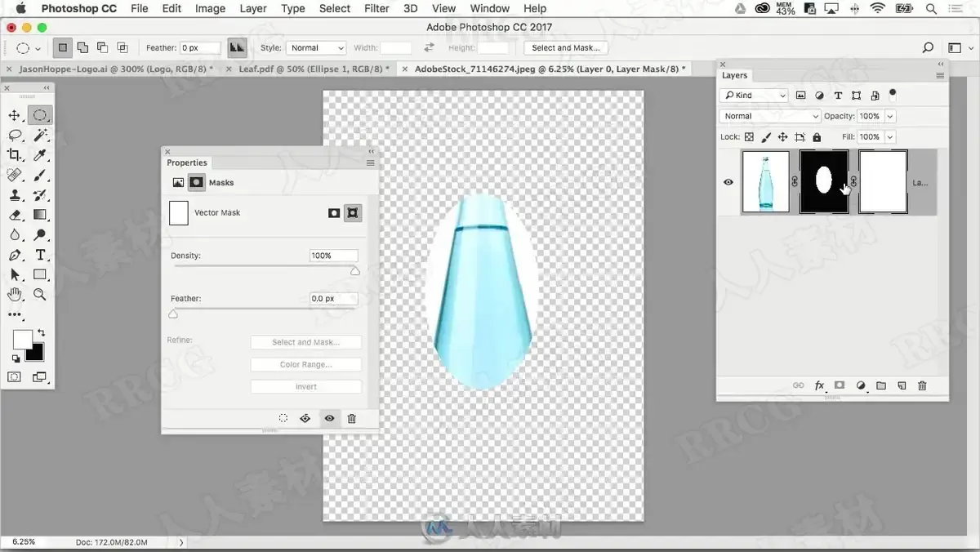This screenshot has width=980, height=552.
Task: Enable lock all padlock icon
Action: point(817,137)
